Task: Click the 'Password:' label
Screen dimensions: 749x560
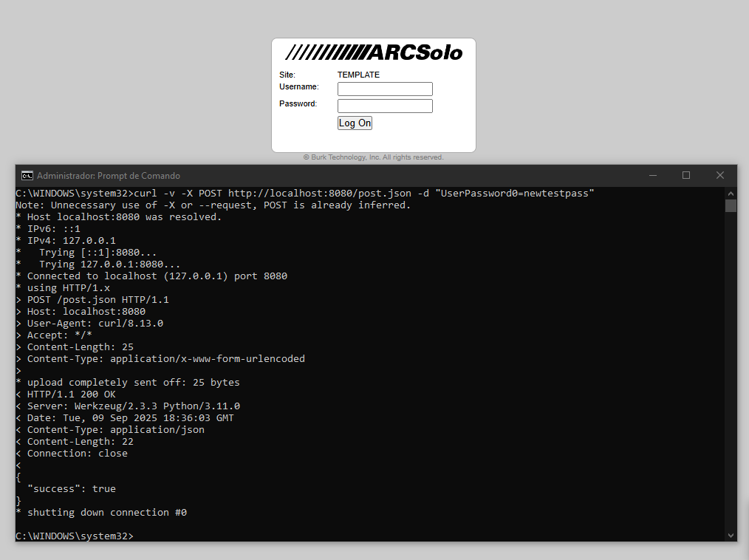Action: point(298,103)
